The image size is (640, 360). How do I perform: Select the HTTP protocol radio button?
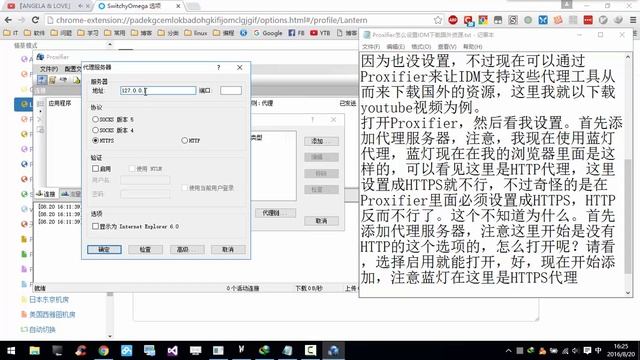coord(184,140)
